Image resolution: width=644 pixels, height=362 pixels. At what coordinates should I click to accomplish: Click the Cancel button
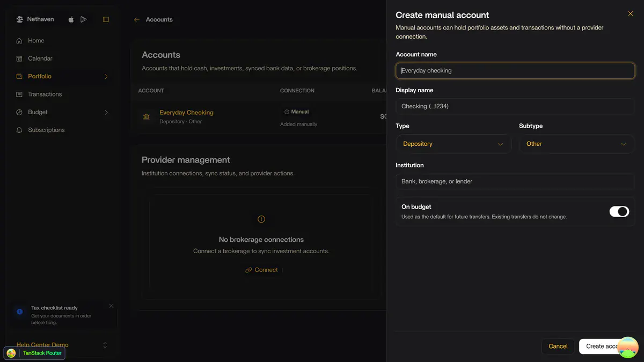point(558,346)
